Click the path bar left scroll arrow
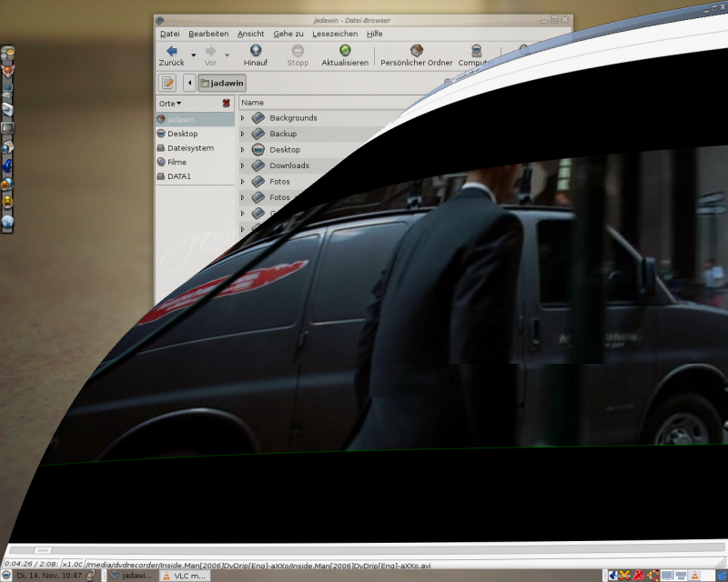 click(189, 83)
